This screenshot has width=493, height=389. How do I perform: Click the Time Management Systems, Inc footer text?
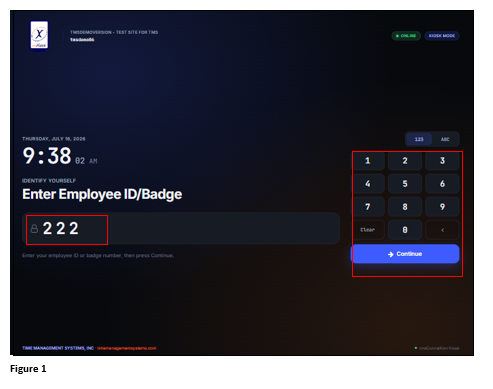58,348
